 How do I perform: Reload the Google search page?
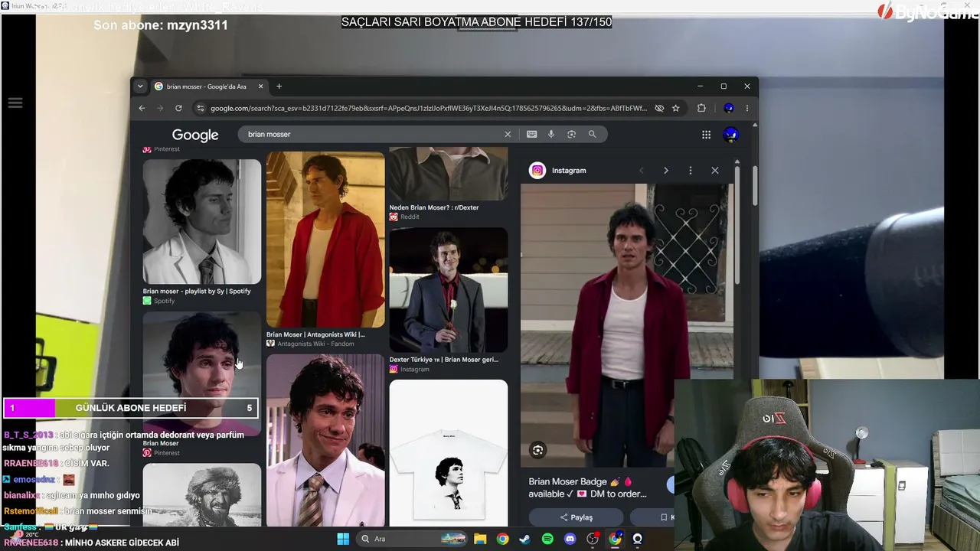(178, 109)
